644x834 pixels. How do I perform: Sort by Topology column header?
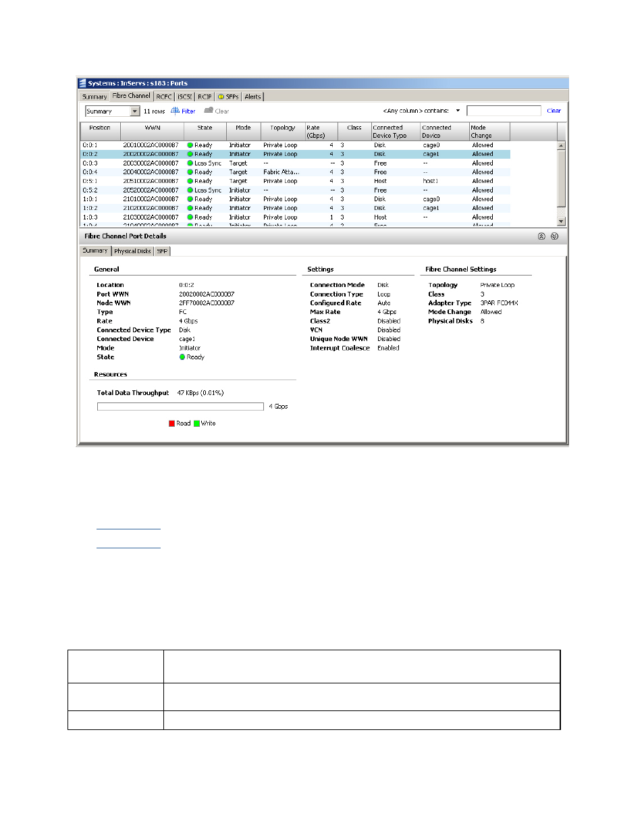tap(282, 131)
